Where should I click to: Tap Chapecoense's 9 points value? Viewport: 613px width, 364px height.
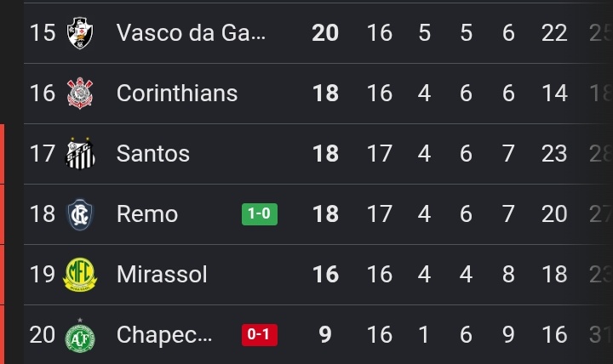(325, 335)
